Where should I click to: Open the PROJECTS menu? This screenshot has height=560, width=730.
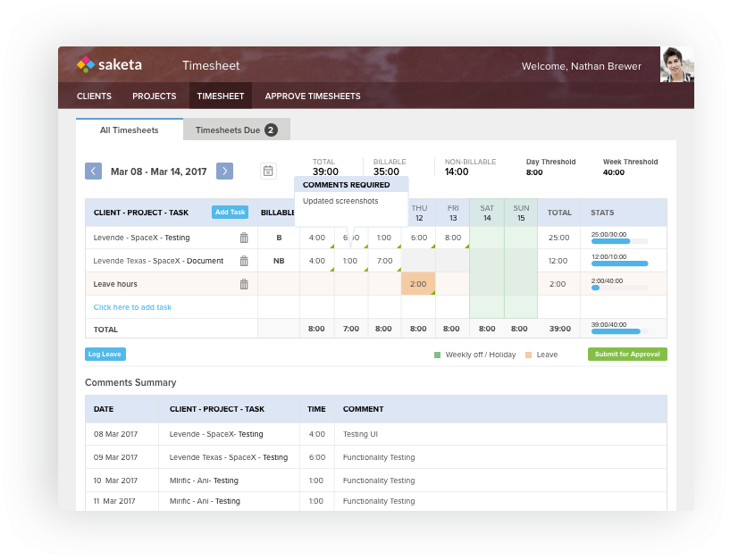154,96
